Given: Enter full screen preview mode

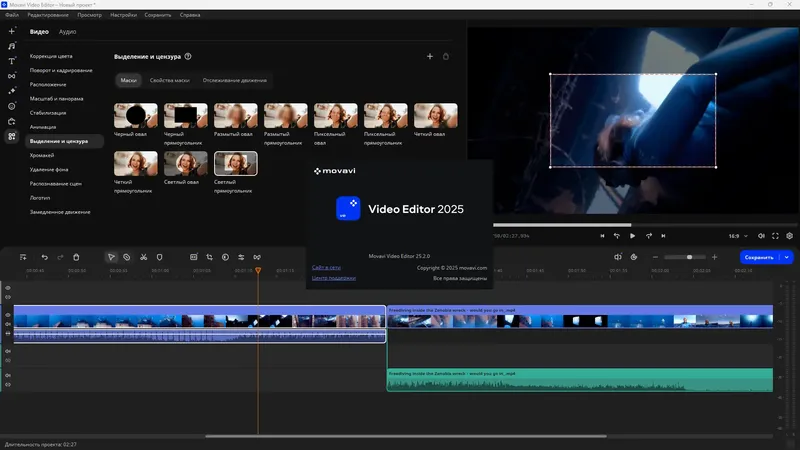Looking at the screenshot, I should tap(775, 236).
